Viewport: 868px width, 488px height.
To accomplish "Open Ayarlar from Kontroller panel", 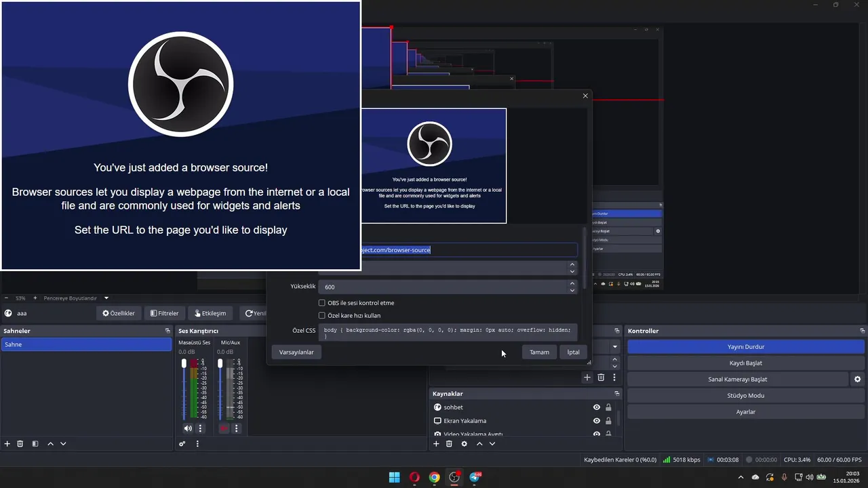I will pyautogui.click(x=745, y=412).
